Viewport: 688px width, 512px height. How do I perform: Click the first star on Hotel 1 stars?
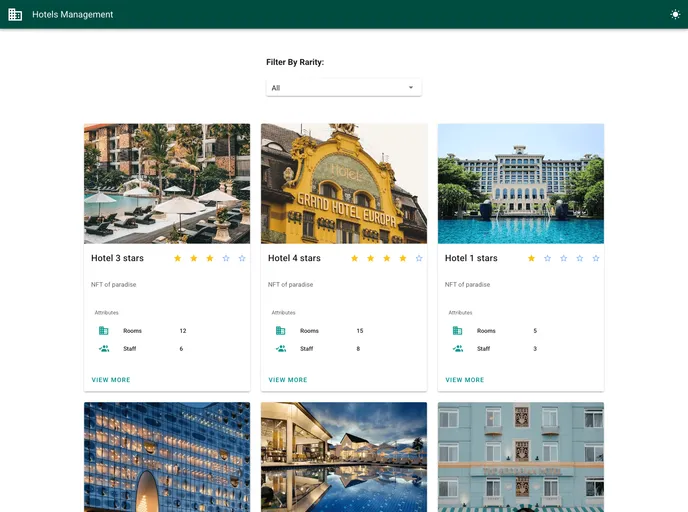click(531, 258)
